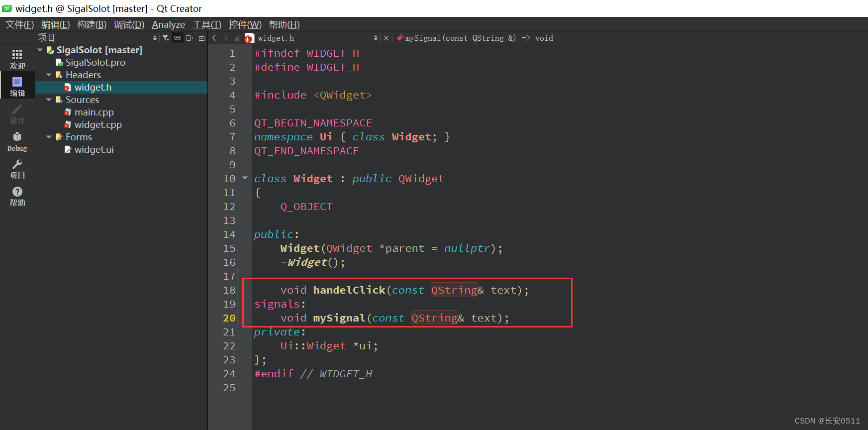Open the 帮助(H) menu
The height and width of the screenshot is (430, 868).
pos(285,24)
